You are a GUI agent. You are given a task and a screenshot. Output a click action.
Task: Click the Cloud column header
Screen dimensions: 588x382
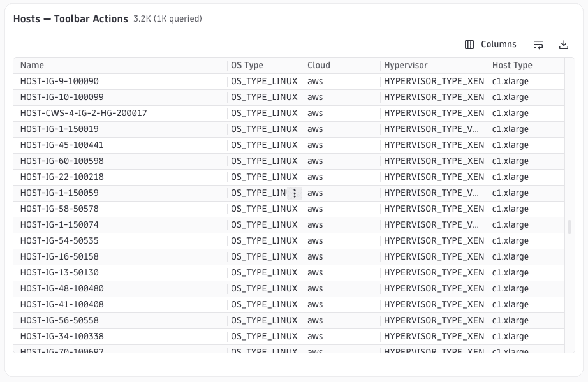[x=319, y=65]
